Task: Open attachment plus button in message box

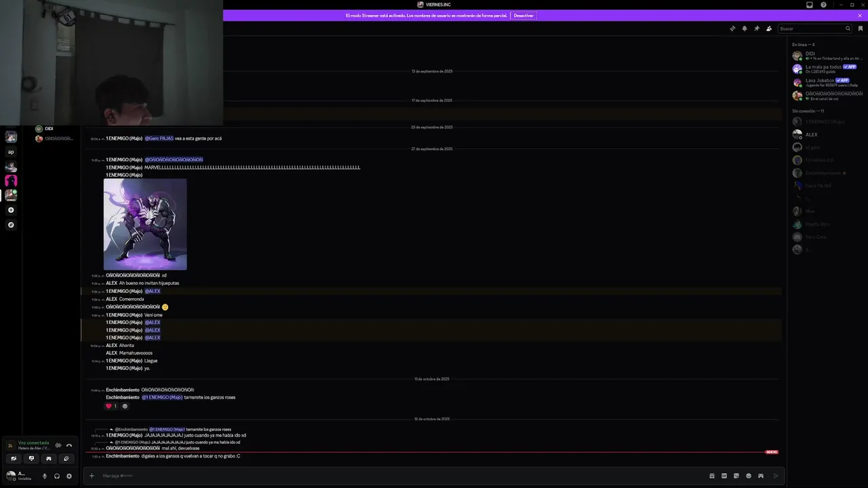Action: 92,476
